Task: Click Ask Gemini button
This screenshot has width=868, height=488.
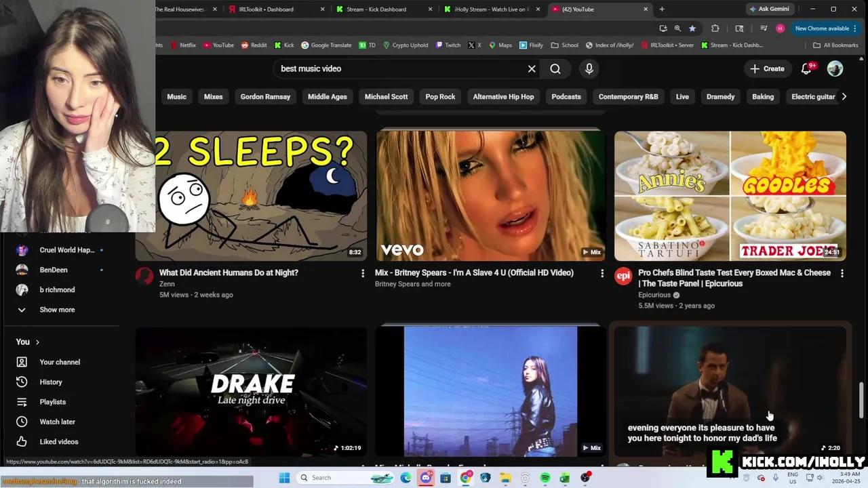Action: pyautogui.click(x=769, y=9)
